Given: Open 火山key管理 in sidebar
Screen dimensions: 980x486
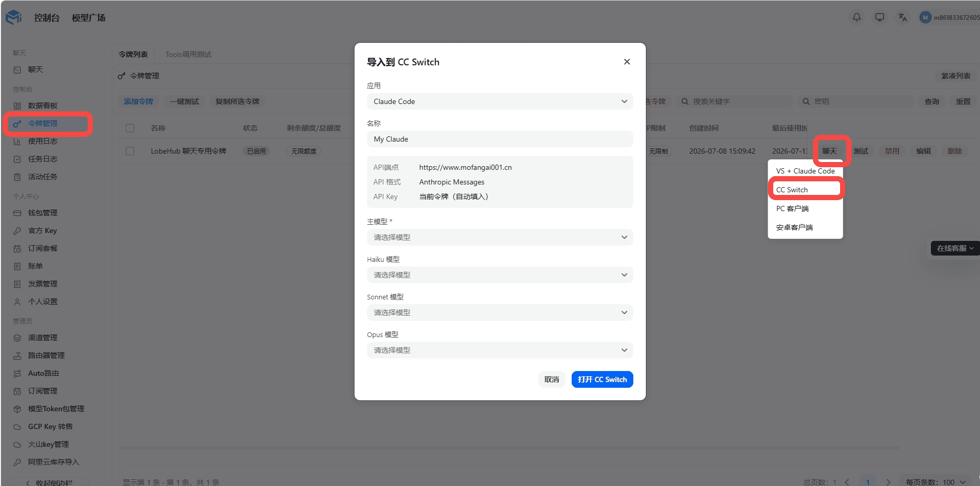Looking at the screenshot, I should 48,444.
